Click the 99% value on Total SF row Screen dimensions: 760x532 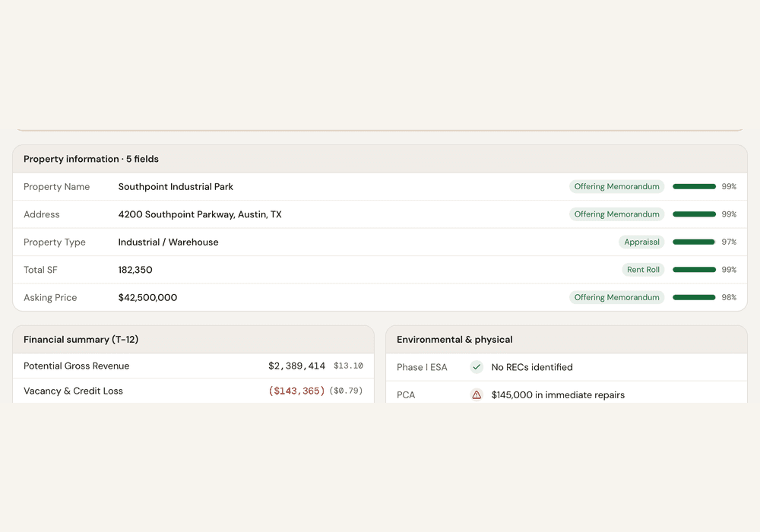point(729,269)
